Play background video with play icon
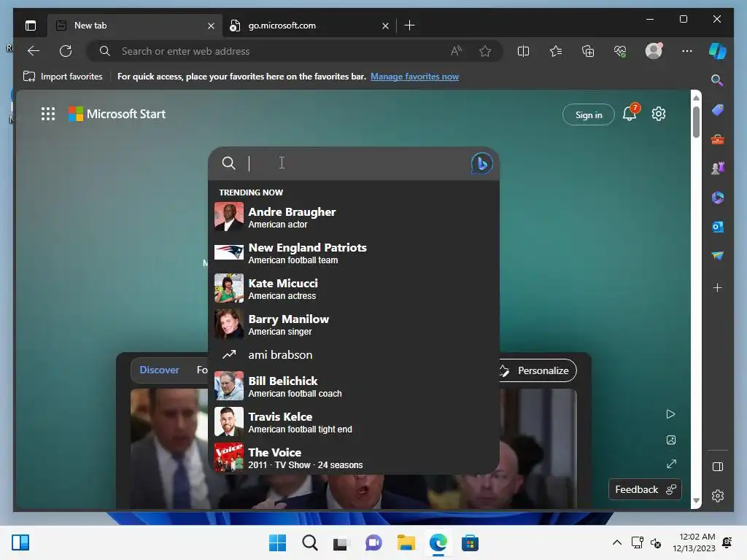The height and width of the screenshot is (560, 747). pos(671,414)
